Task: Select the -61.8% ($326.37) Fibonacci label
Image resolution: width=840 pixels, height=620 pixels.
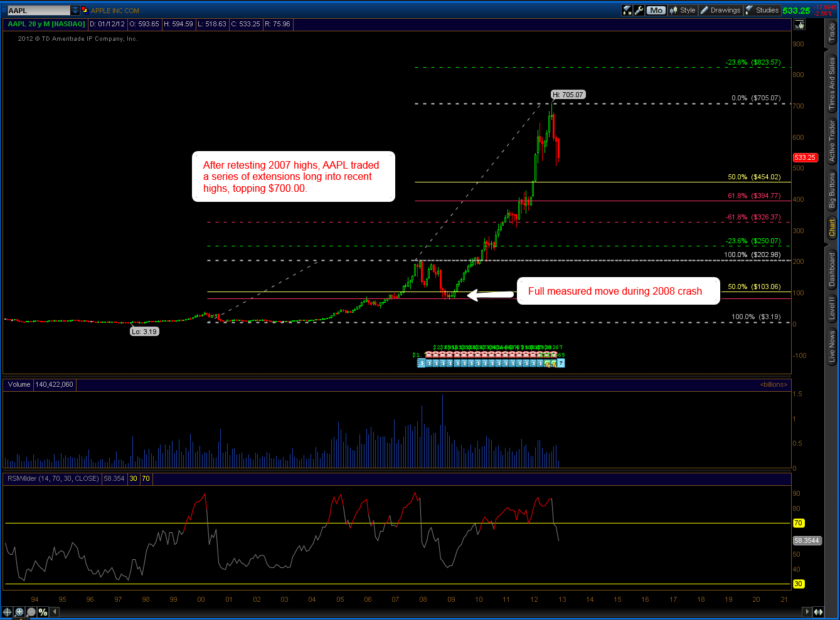Action: 753,218
